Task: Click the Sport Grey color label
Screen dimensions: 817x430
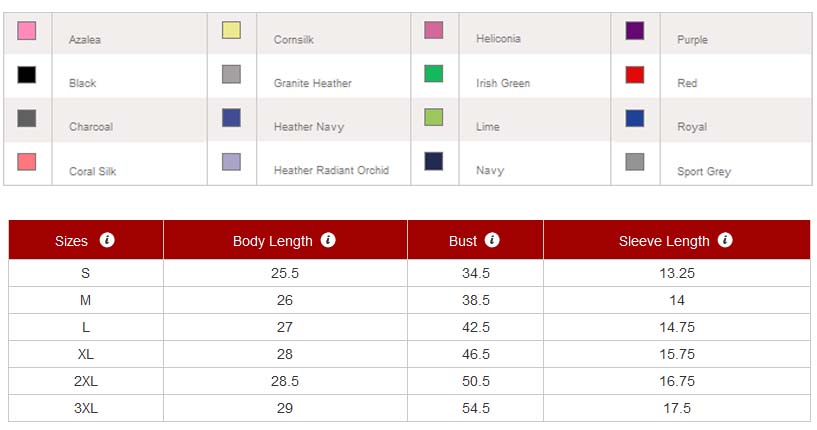Action: [x=704, y=171]
